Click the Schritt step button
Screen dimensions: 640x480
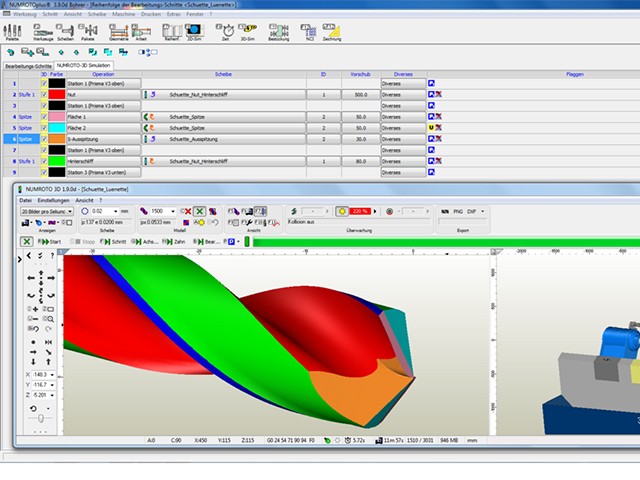(x=114, y=242)
